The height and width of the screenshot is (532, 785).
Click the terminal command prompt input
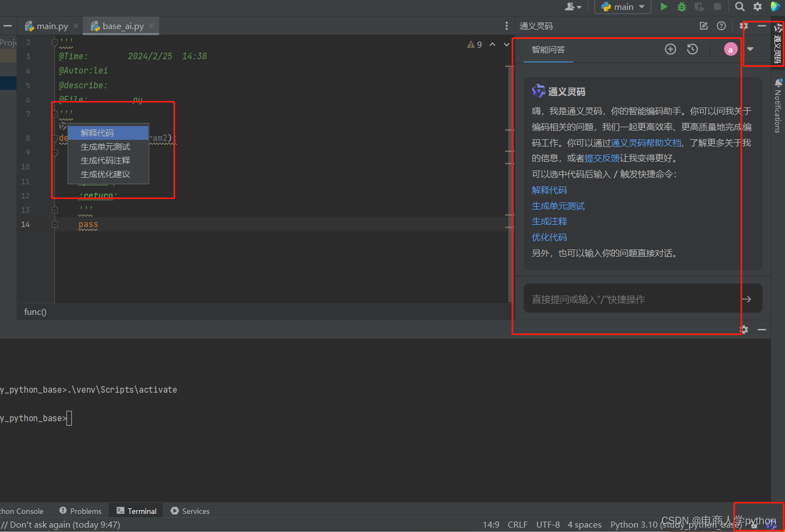[69, 418]
